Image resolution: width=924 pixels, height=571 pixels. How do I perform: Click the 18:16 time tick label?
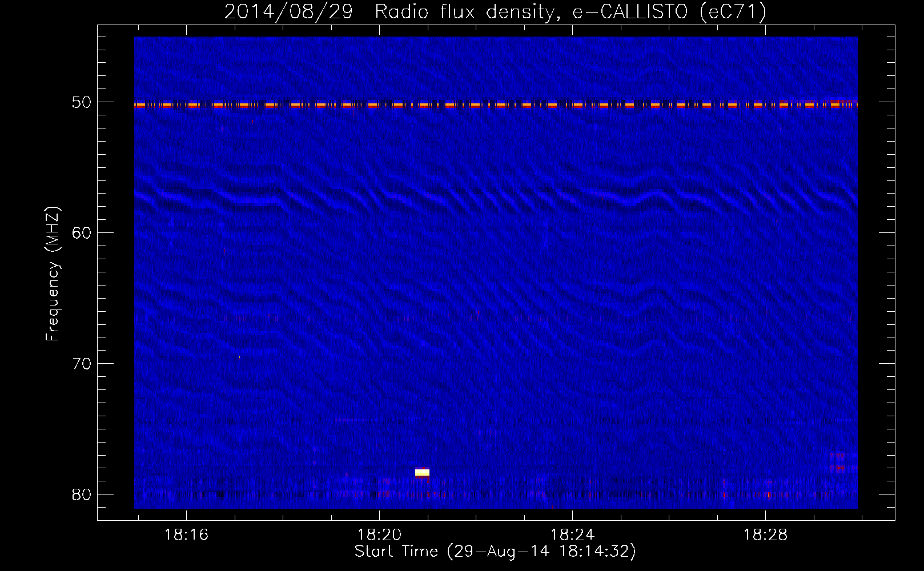[x=186, y=535]
